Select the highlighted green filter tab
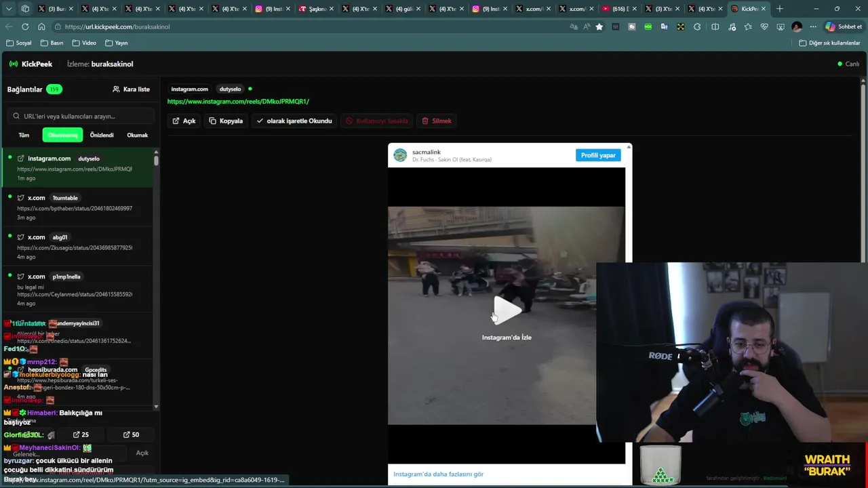The image size is (868, 488). pyautogui.click(x=62, y=135)
